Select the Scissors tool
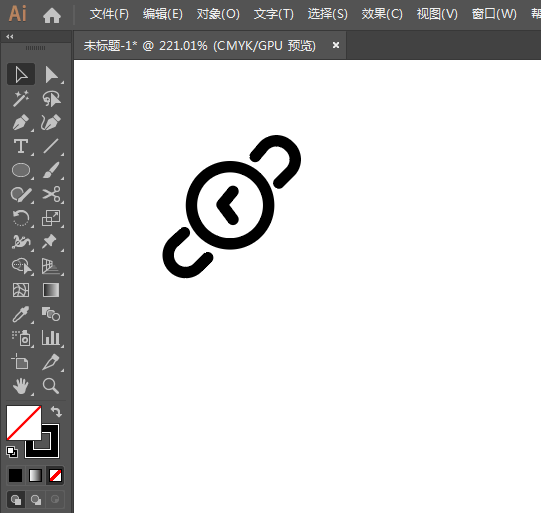Image resolution: width=541 pixels, height=513 pixels. tap(51, 194)
